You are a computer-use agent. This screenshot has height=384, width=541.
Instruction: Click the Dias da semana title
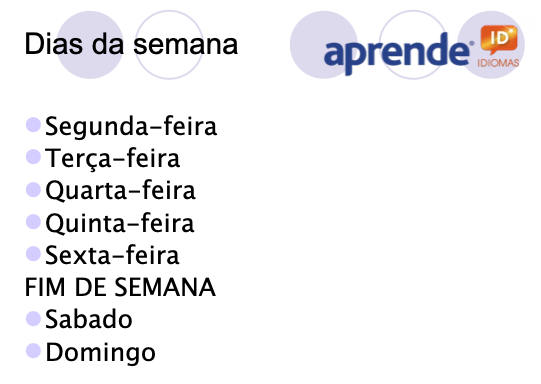click(131, 45)
